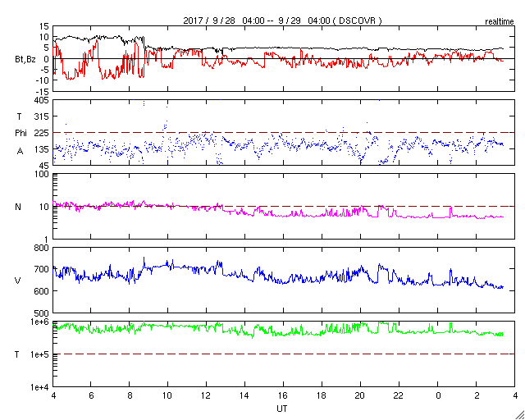The height and width of the screenshot is (420, 525).
Task: Click the 'A' label under Phi
Action: pyautogui.click(x=20, y=152)
